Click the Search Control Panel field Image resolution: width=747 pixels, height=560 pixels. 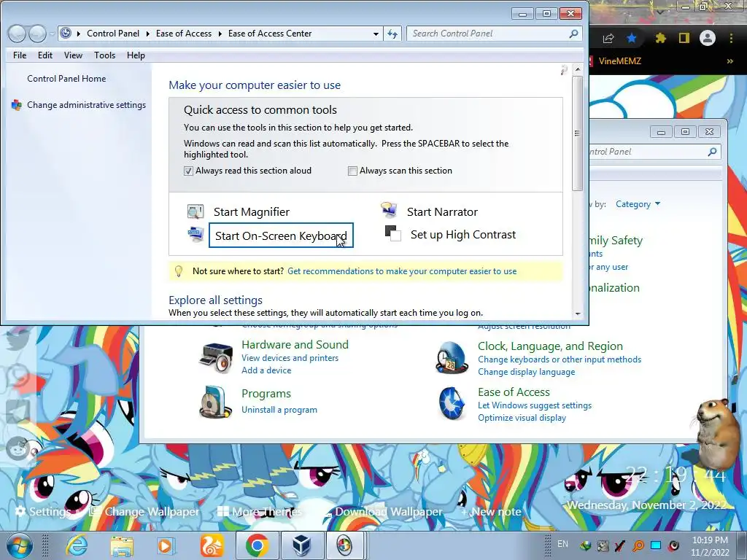tap(494, 34)
